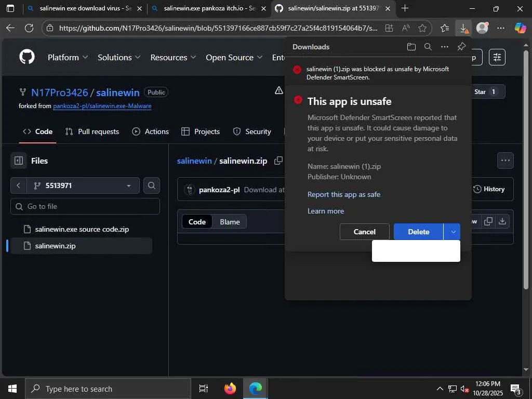Click the blue Delete button

pos(418,232)
